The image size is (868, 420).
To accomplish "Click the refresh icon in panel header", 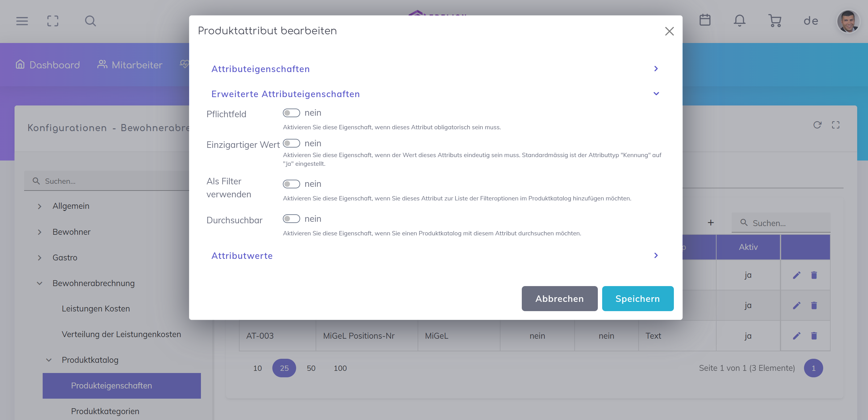I will [x=817, y=125].
